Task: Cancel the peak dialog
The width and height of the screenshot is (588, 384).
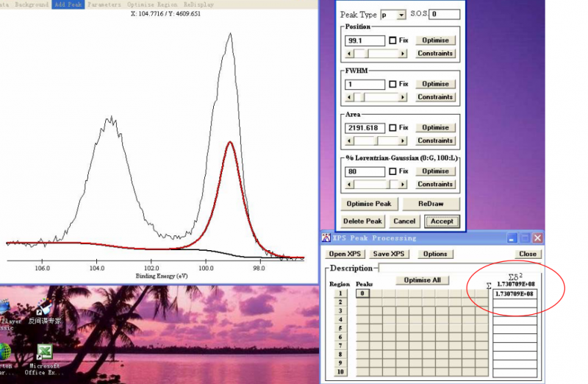Action: [404, 221]
